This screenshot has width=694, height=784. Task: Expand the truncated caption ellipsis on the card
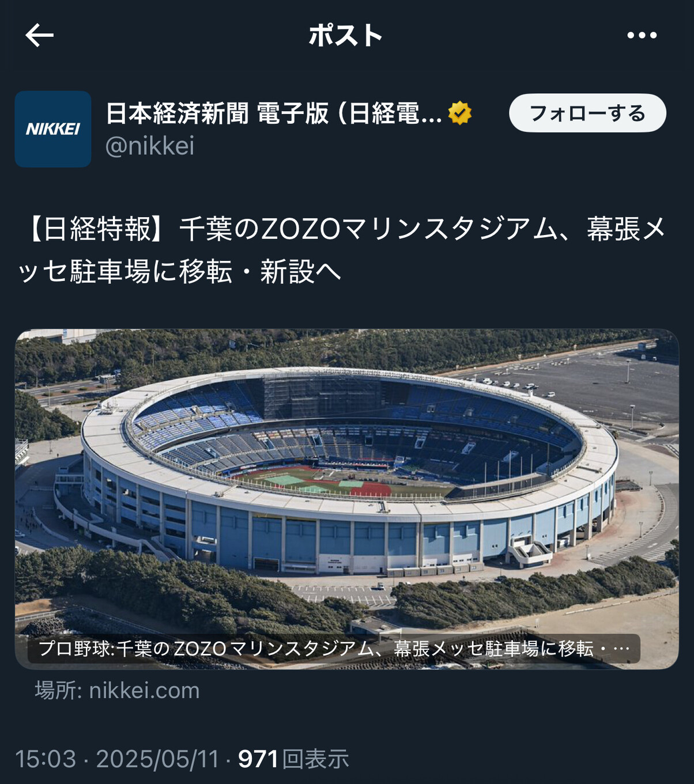tap(621, 649)
